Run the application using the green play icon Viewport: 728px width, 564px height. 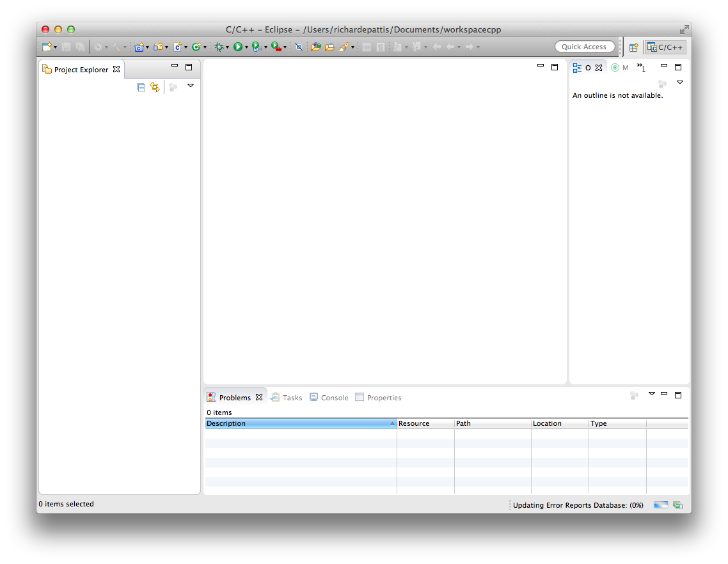[x=237, y=46]
